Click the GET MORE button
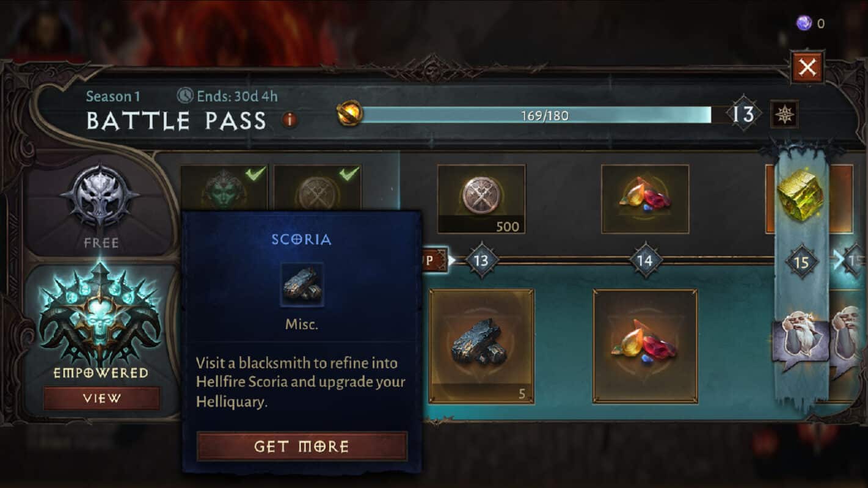868x488 pixels. (302, 446)
